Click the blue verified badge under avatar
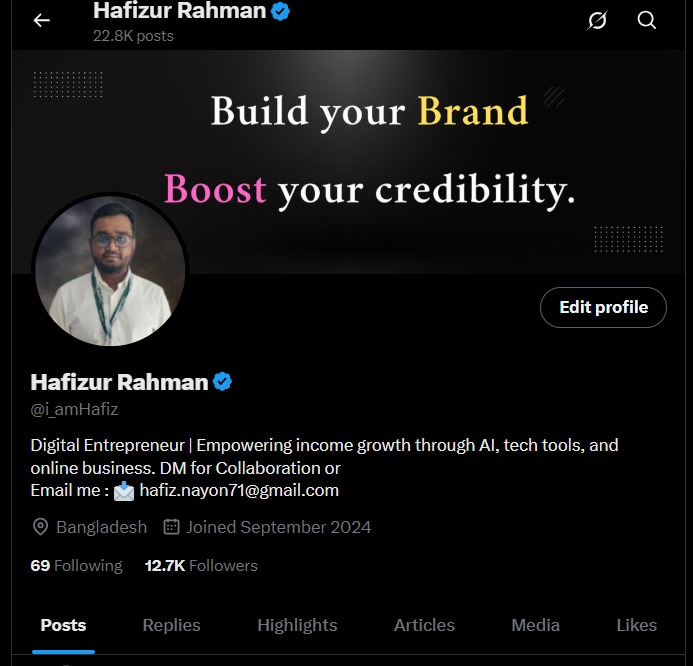This screenshot has height=666, width=693. point(222,381)
